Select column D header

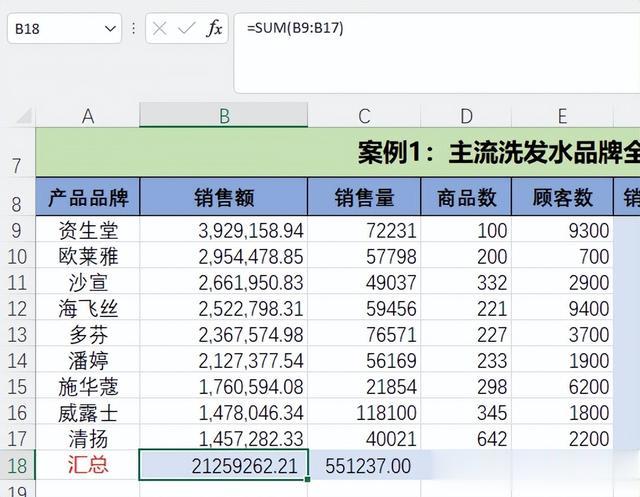coord(466,116)
